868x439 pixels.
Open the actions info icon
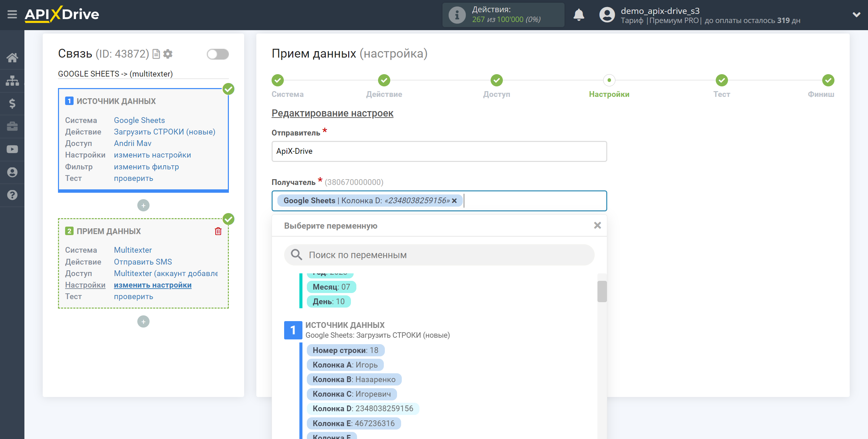point(457,15)
